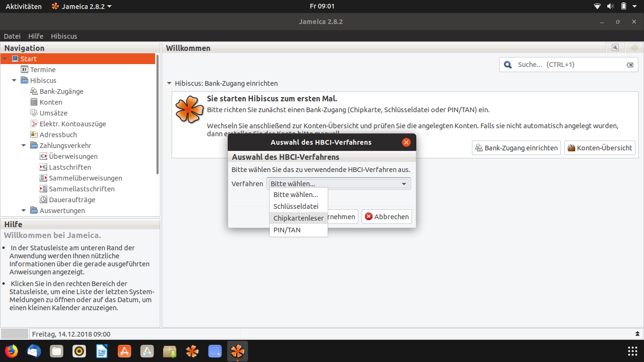Select the Zahlungsverkehr folder label

[x=66, y=145]
